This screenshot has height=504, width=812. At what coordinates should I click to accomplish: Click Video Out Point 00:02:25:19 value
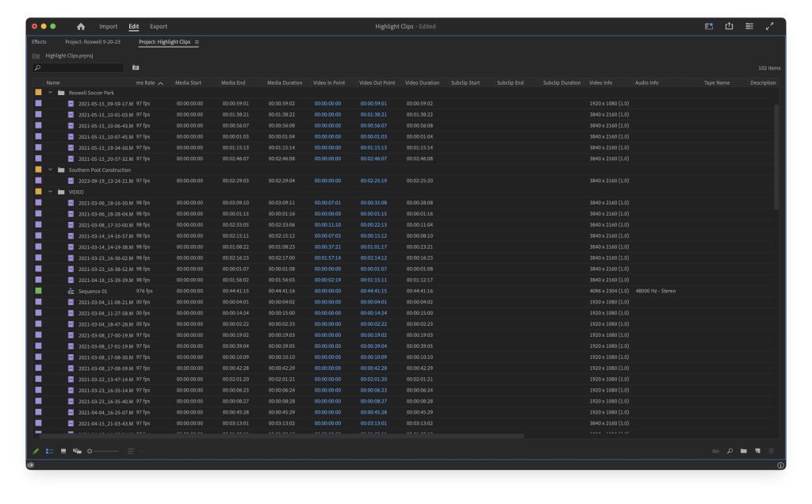pos(373,181)
